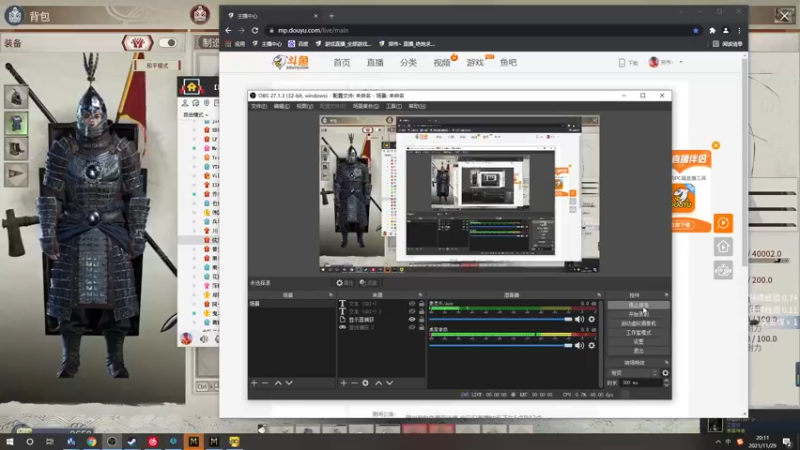Enable Studio Mode in OBS controls
This screenshot has height=450, width=800.
tap(638, 333)
